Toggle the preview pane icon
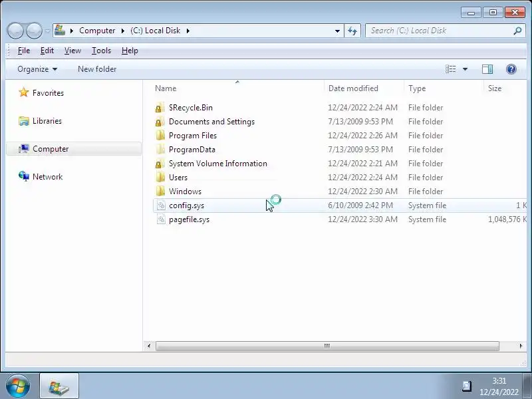This screenshot has width=532, height=399. click(x=487, y=69)
